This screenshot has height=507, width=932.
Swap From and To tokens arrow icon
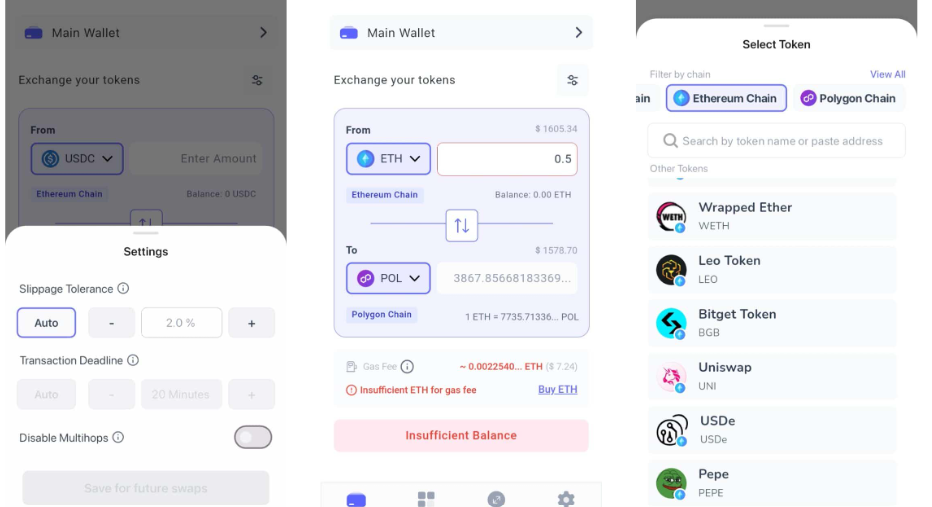(461, 225)
